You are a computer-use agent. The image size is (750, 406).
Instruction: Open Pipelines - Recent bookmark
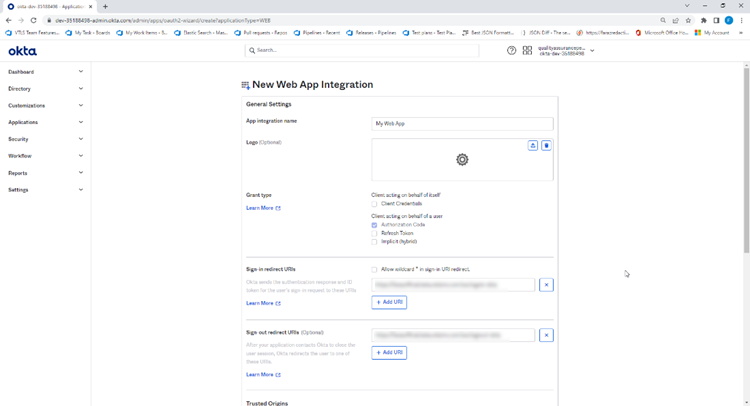coord(317,33)
